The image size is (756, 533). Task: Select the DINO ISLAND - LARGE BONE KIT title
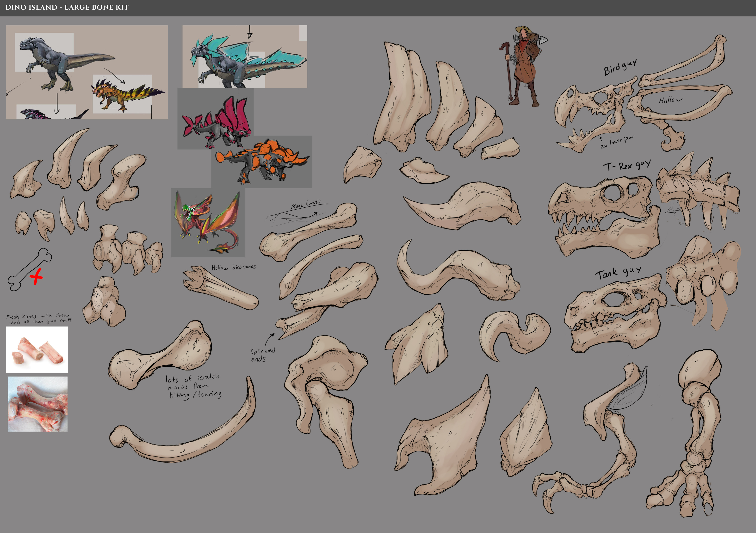point(66,6)
